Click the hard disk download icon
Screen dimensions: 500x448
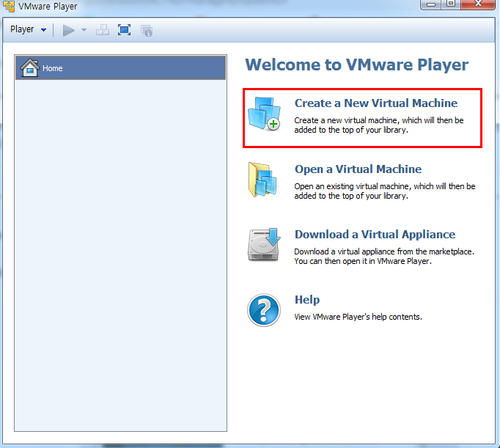[265, 245]
